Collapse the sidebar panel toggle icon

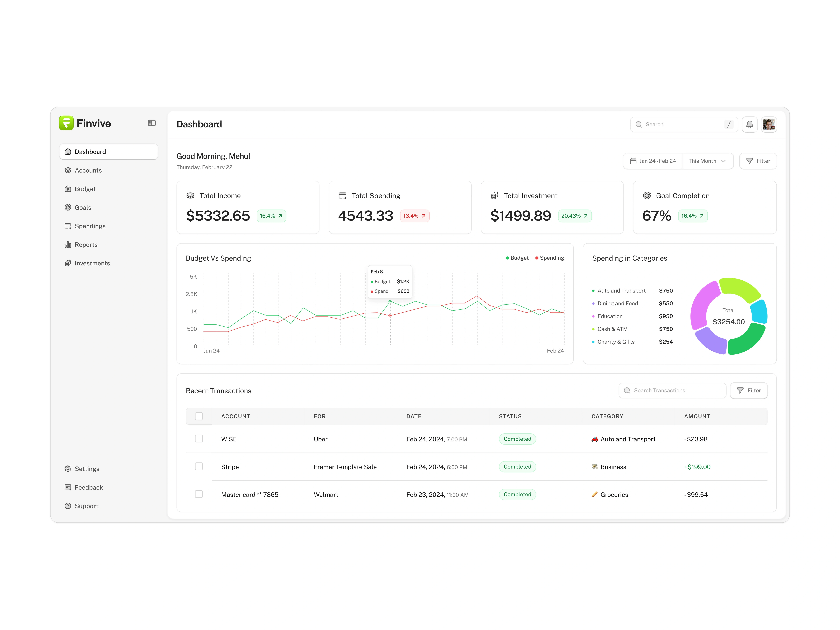(x=152, y=123)
